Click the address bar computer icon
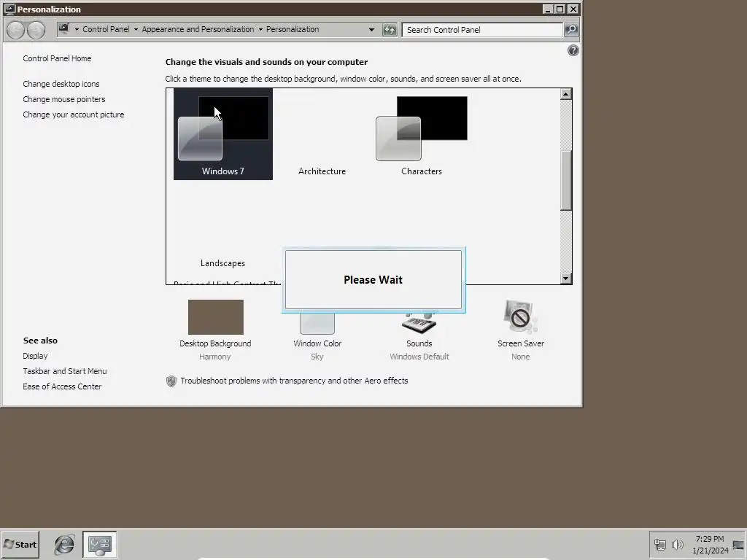Image resolution: width=747 pixels, height=560 pixels. [64, 28]
